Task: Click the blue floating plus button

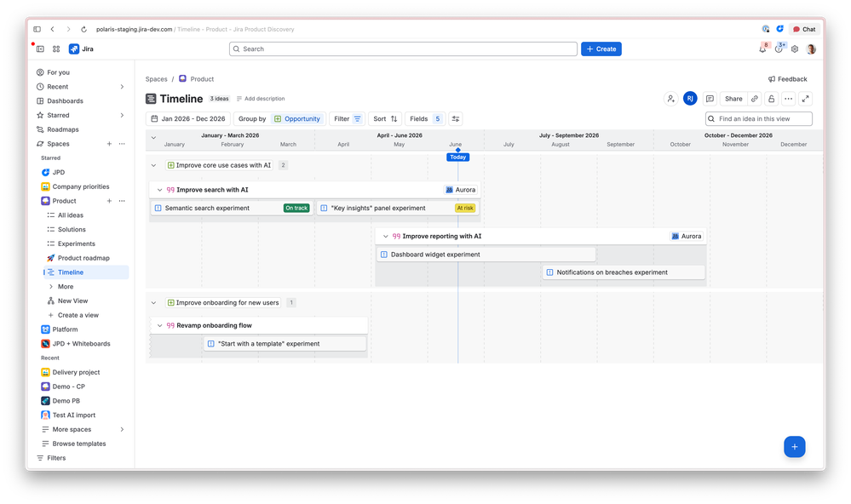Action: pos(794,446)
